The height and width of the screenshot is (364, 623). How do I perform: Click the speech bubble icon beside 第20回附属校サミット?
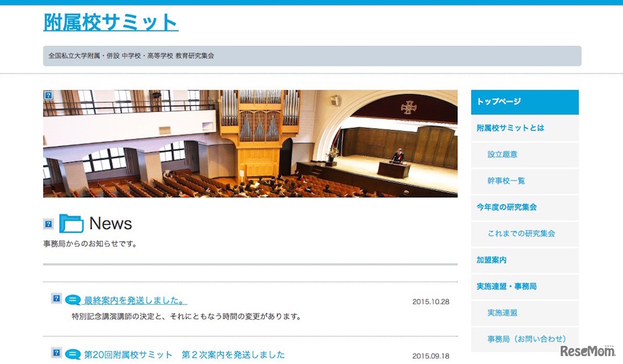(x=73, y=354)
